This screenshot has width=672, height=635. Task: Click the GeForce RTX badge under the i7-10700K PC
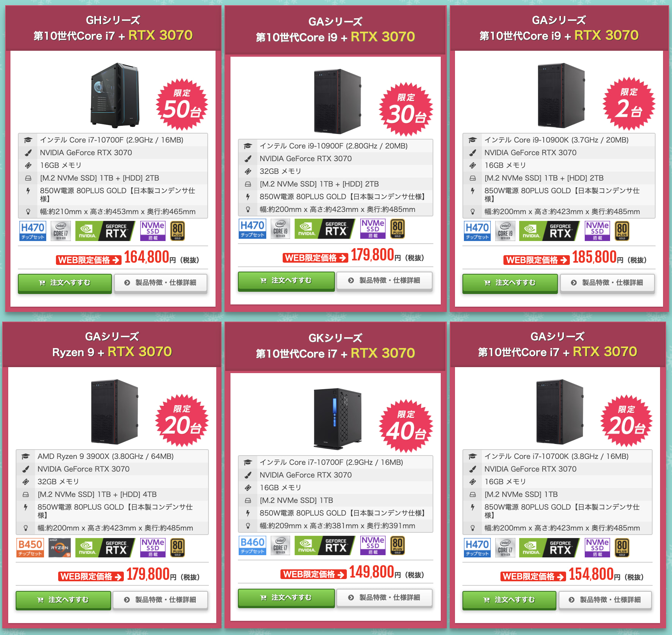tap(549, 548)
